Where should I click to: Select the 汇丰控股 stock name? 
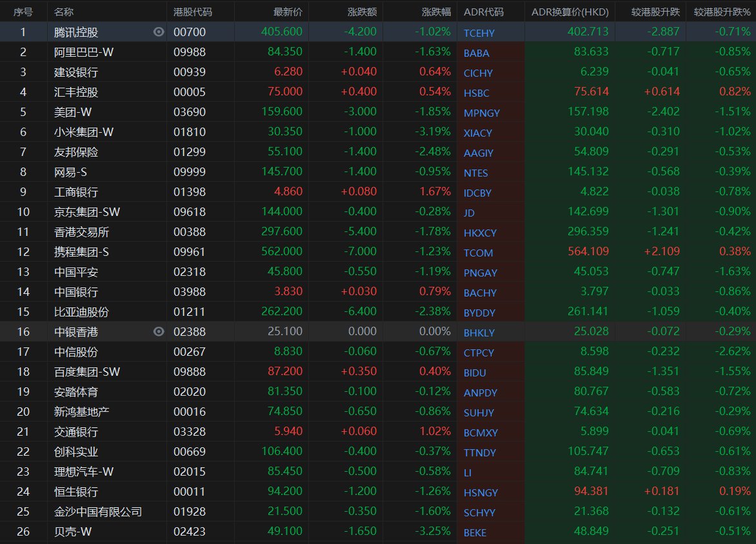click(x=76, y=92)
